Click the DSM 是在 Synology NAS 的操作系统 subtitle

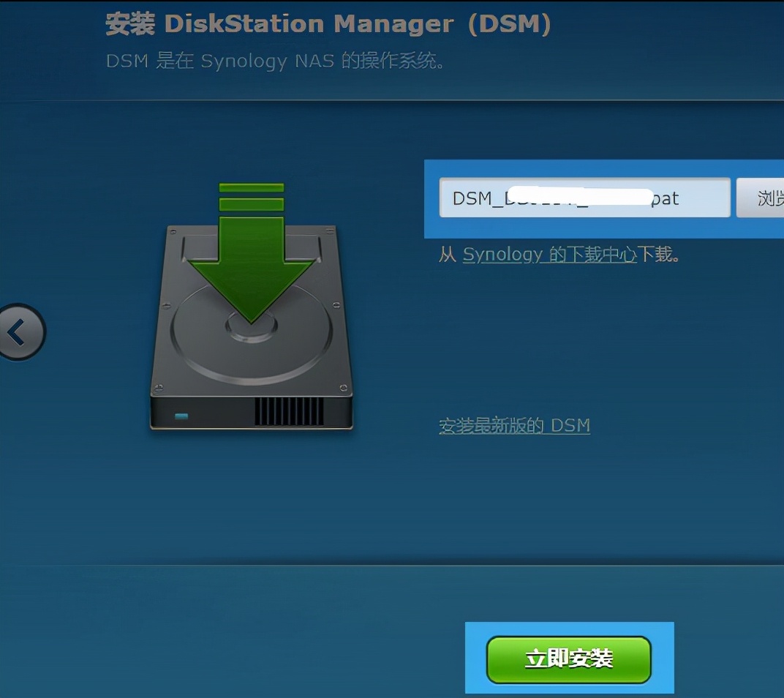point(275,61)
